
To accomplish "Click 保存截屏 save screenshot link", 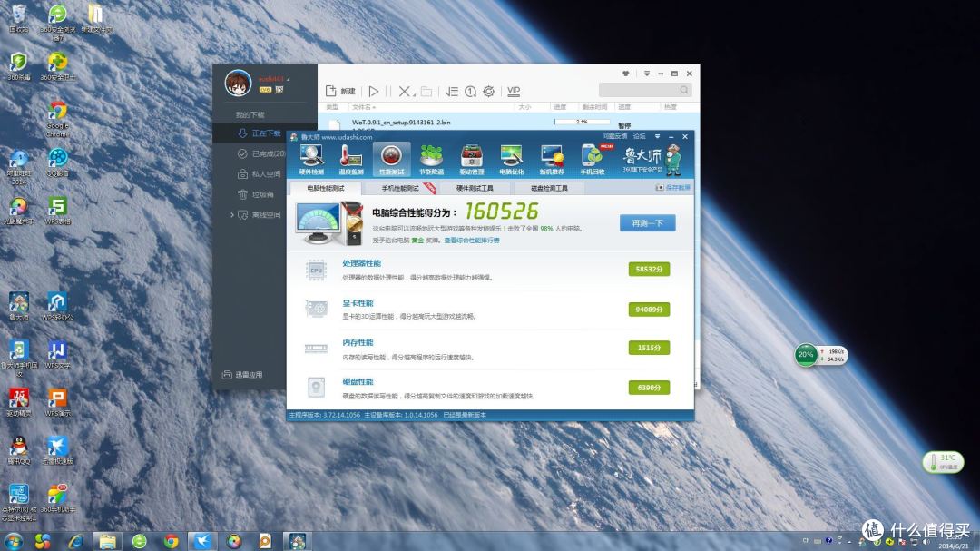I will (673, 188).
